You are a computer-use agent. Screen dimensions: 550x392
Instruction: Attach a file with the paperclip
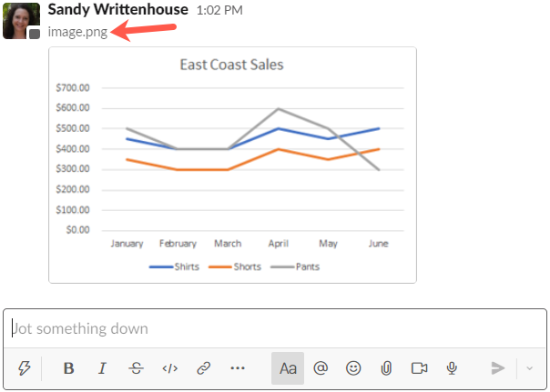(386, 368)
